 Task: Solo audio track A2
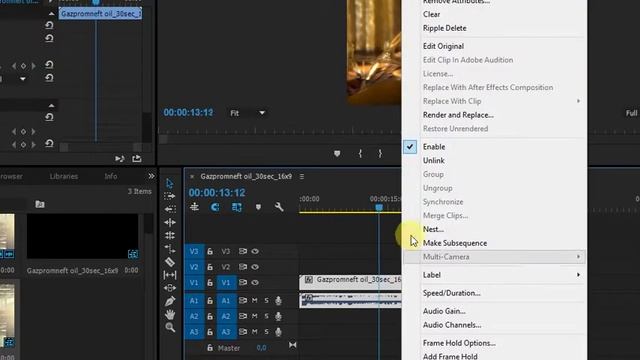(x=267, y=316)
